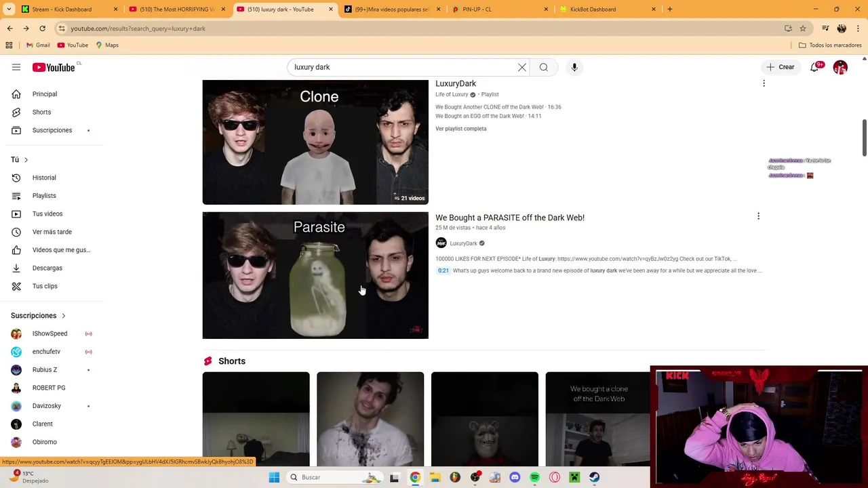
Task: Bookmark this page with the star
Action: [803, 28]
